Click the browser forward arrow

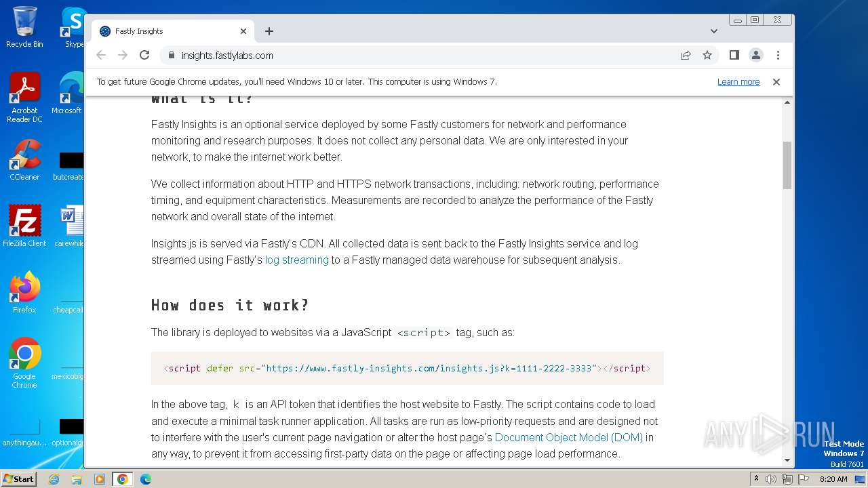(x=123, y=56)
